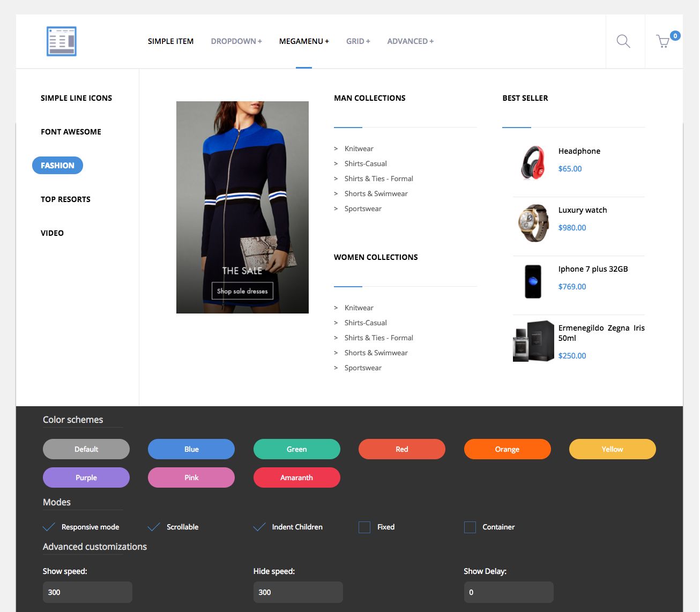Screen dimensions: 700x612
Task: Select the FONT AWESOME tab
Action: (x=71, y=132)
